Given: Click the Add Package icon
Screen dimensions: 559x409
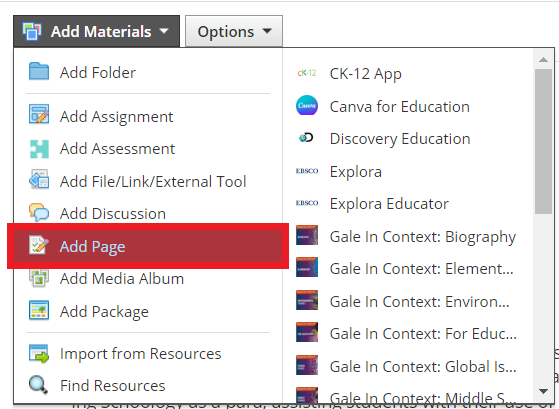Looking at the screenshot, I should [39, 310].
